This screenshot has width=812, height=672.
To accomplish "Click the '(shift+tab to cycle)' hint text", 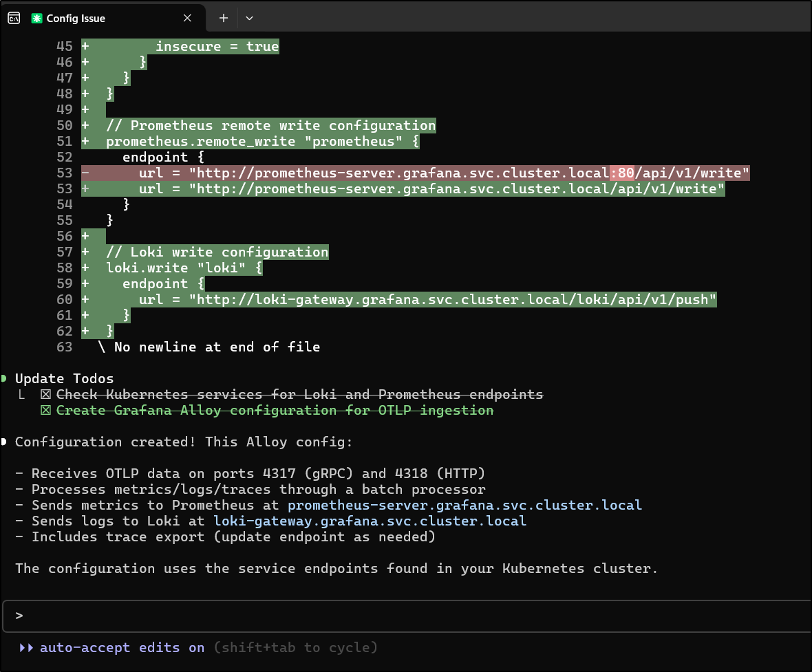I will [296, 647].
